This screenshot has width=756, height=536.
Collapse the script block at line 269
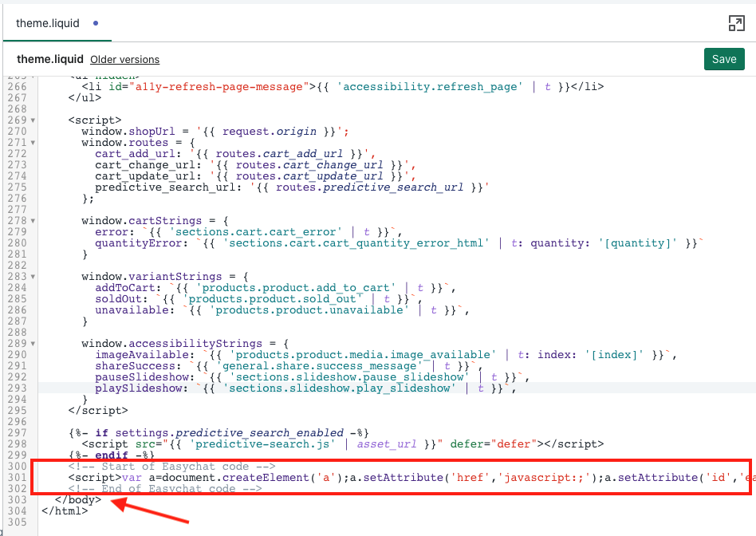33,120
